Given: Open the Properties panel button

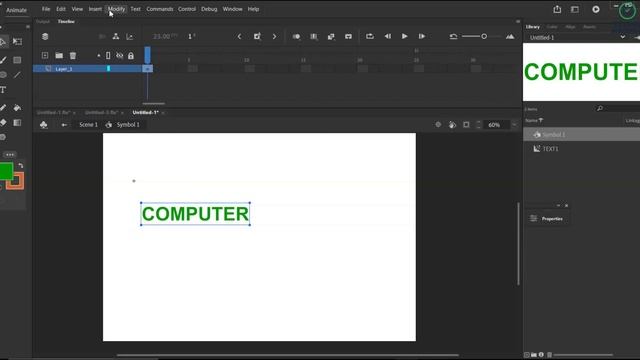Looking at the screenshot, I should coord(547,219).
